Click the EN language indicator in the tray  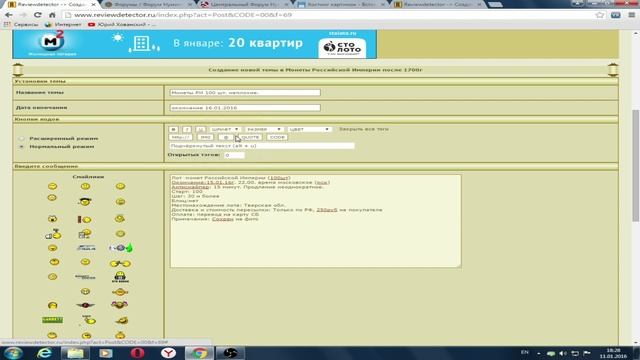(525, 352)
